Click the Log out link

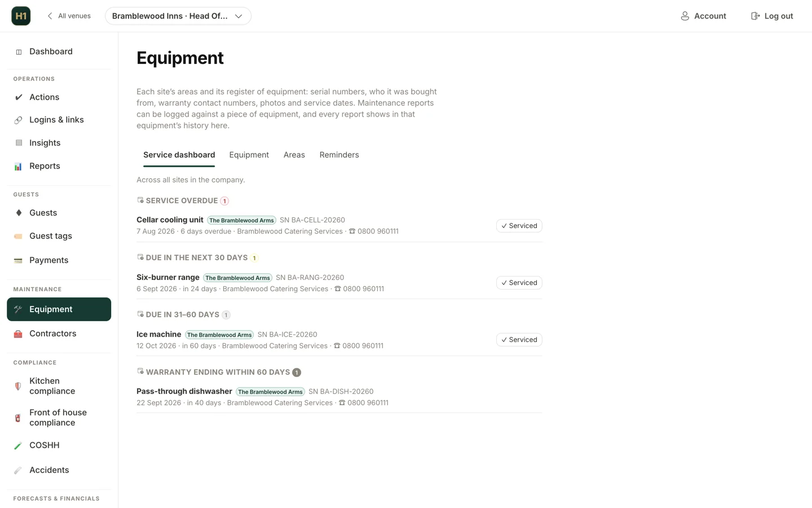[772, 16]
